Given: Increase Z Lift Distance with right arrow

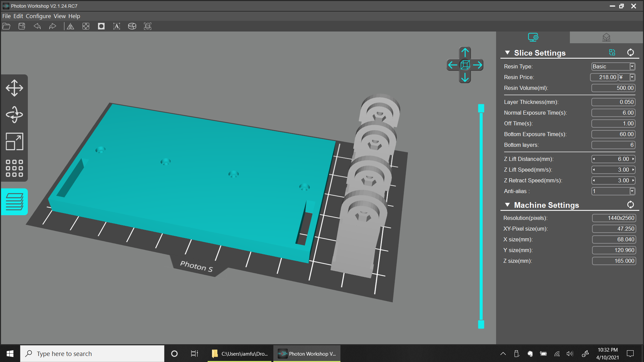Looking at the screenshot, I should pos(633,159).
